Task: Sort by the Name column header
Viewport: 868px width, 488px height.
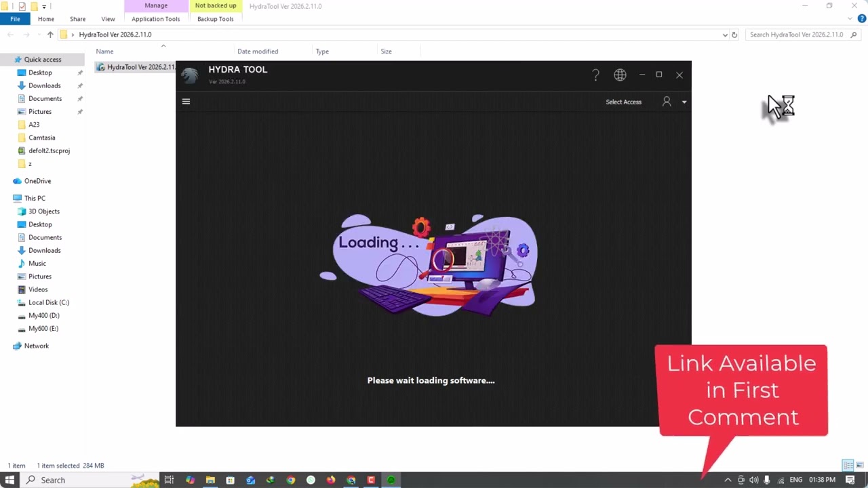Action: click(x=104, y=52)
